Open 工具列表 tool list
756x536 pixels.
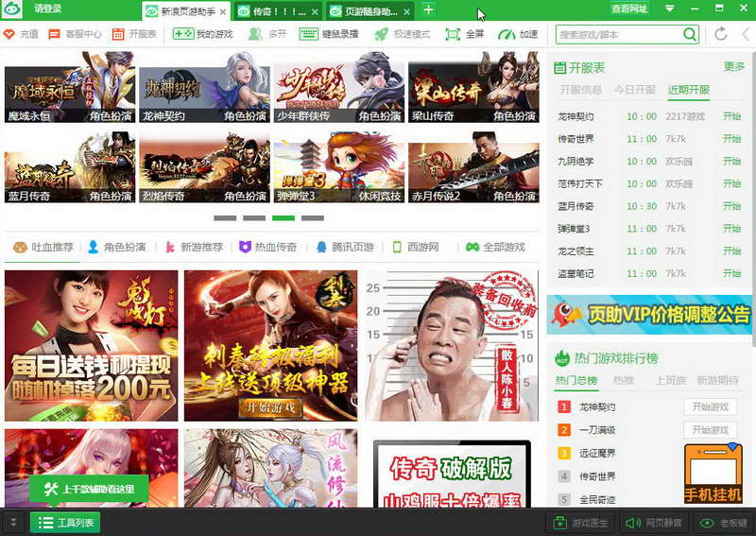(x=65, y=523)
